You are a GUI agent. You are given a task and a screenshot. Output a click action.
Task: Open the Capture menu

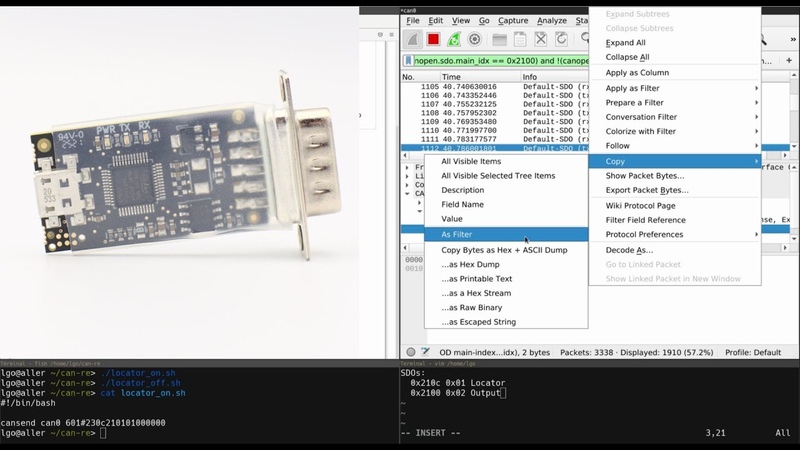pos(513,20)
